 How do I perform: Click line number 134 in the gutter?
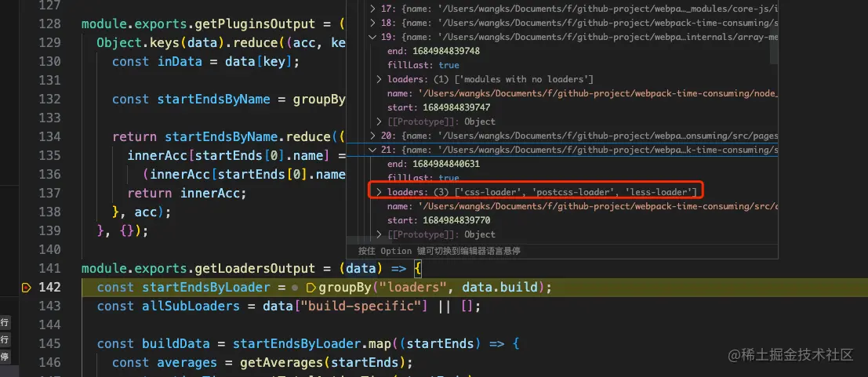(50, 136)
